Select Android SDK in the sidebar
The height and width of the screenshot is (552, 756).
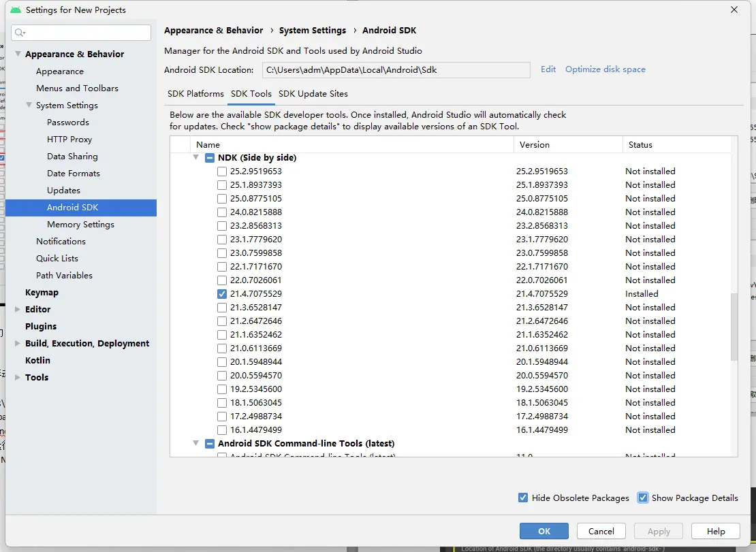point(81,208)
